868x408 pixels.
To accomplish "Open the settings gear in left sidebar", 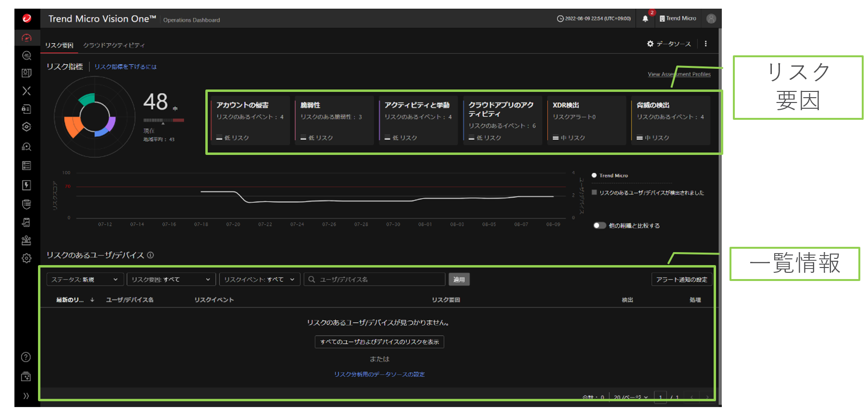I will coord(26,258).
